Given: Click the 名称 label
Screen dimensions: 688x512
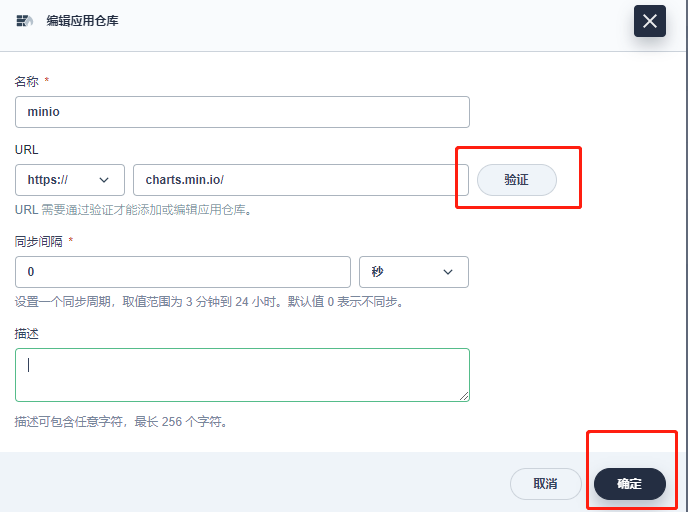Looking at the screenshot, I should pos(27,81).
